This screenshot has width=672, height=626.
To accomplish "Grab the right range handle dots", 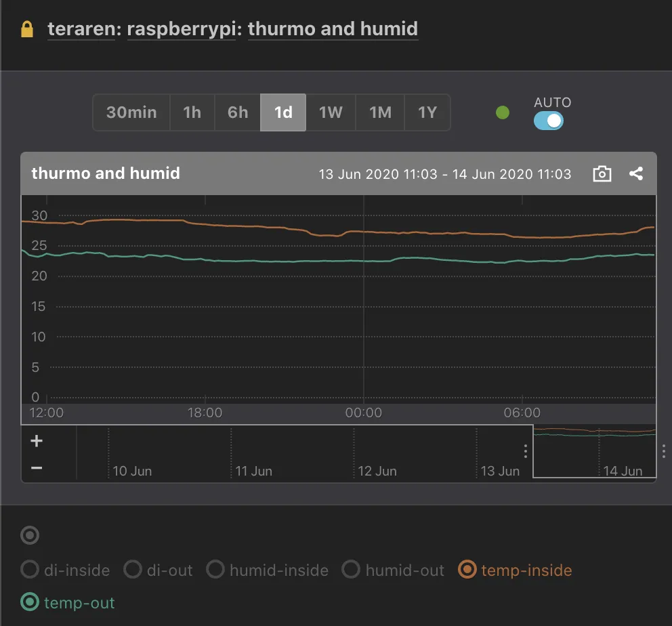I will click(663, 451).
